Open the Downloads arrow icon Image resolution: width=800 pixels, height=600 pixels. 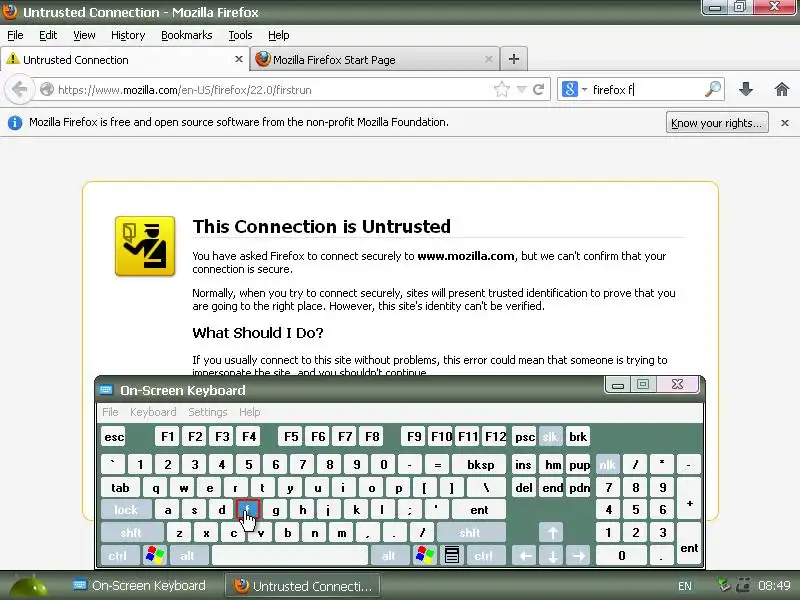pos(746,89)
